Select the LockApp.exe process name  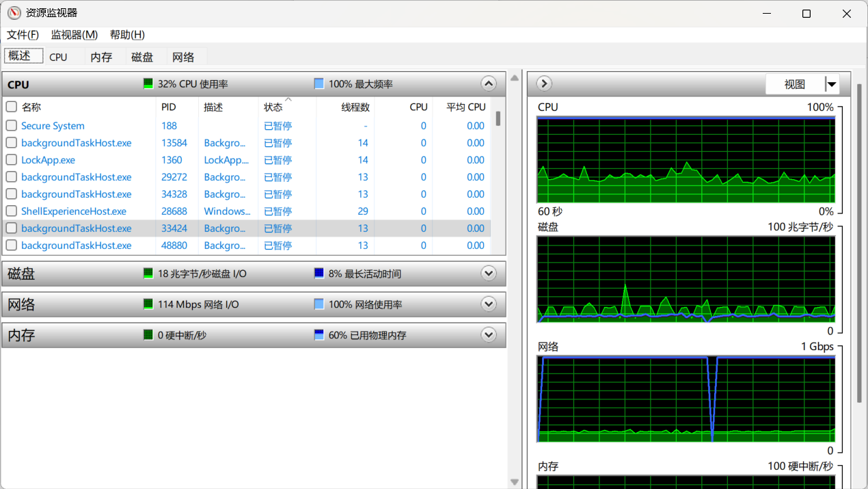(x=48, y=160)
